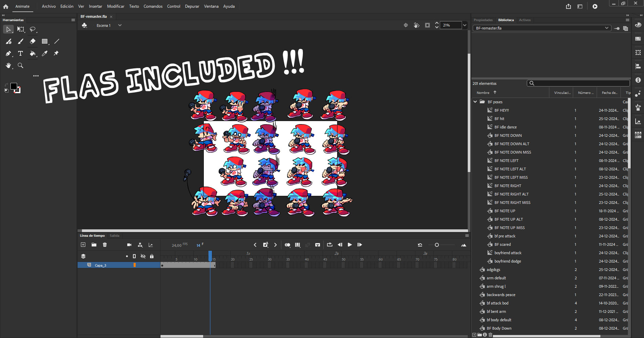The height and width of the screenshot is (338, 644).
Task: Select the Zoom magnifier tool
Action: pos(20,65)
